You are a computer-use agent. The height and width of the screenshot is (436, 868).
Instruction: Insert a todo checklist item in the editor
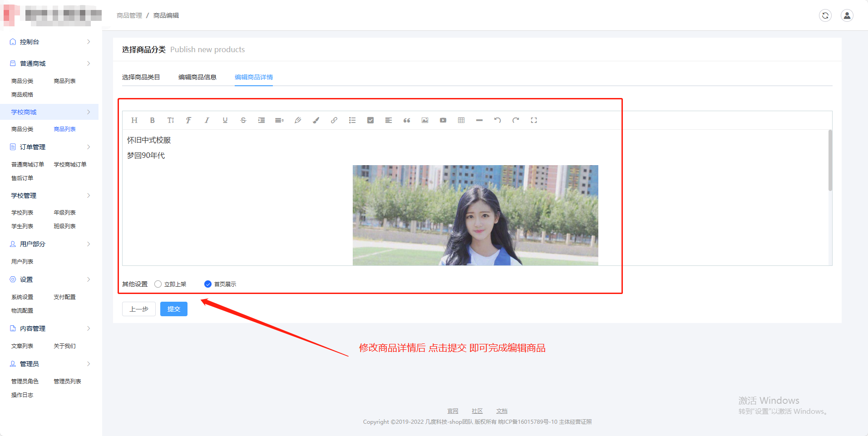[370, 120]
